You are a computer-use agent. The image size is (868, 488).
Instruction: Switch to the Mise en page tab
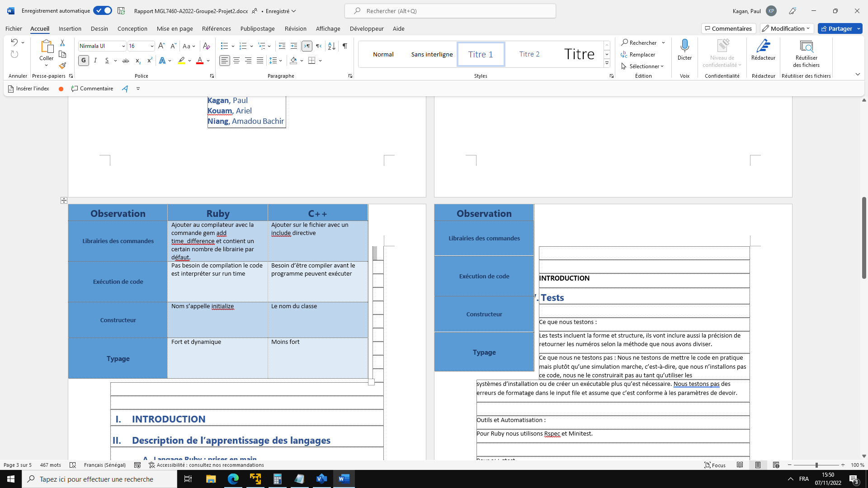click(x=175, y=28)
